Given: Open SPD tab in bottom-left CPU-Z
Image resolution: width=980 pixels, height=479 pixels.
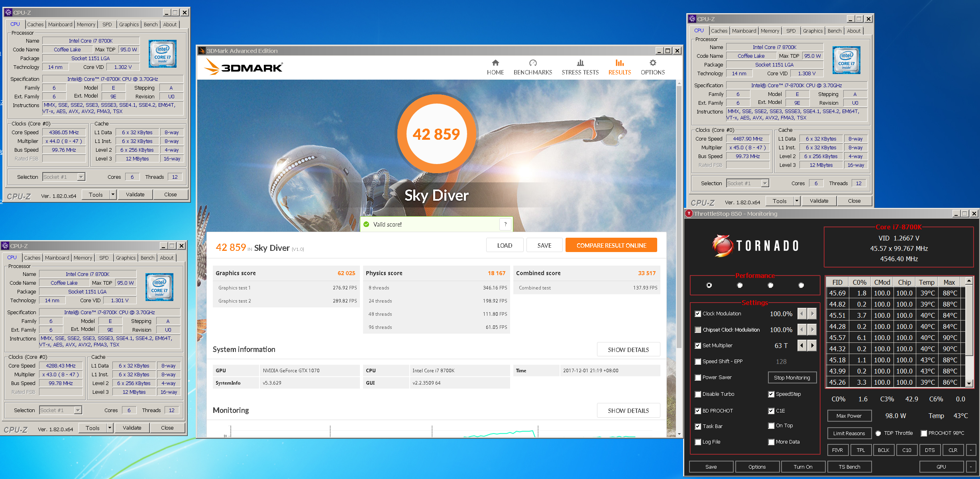Looking at the screenshot, I should [104, 258].
